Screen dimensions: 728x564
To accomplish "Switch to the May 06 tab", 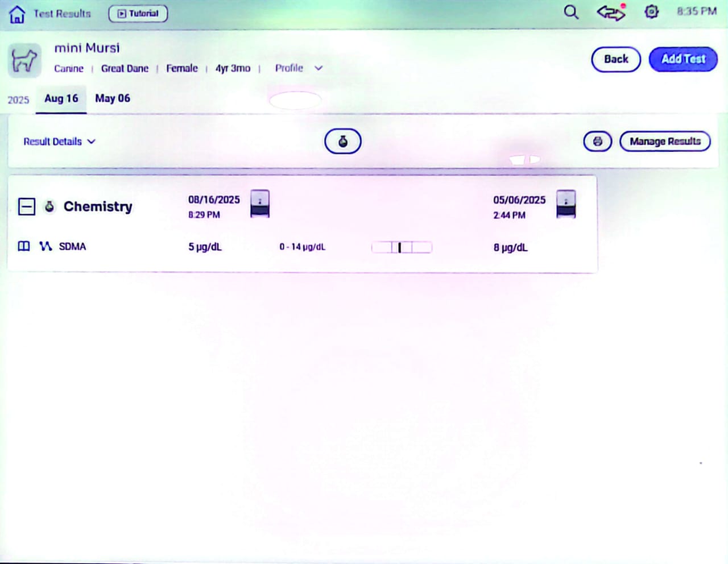I will [x=113, y=99].
